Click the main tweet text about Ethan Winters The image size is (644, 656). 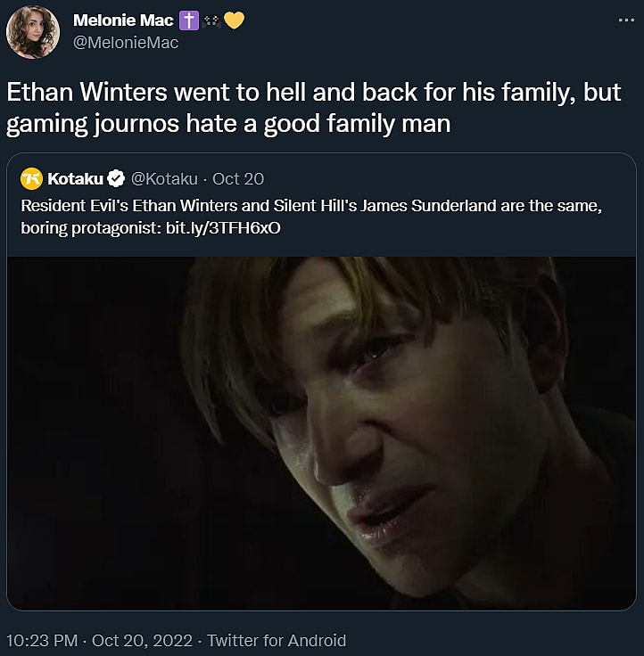[312, 94]
